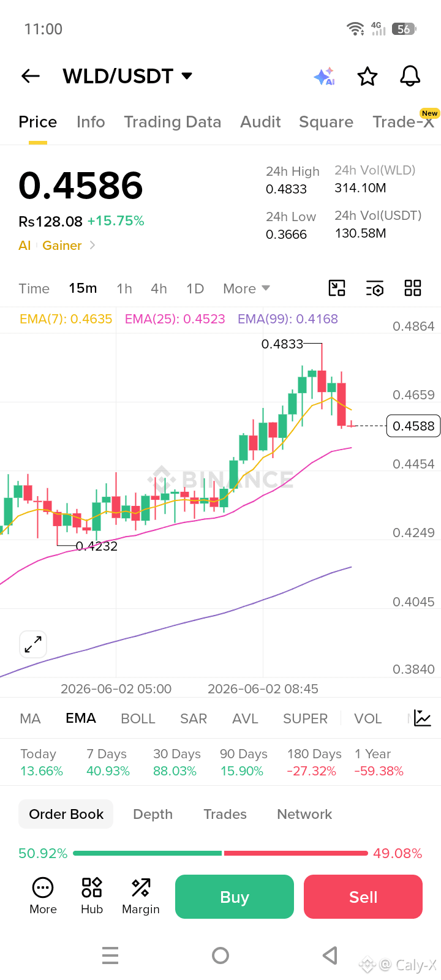The image size is (441, 980).
Task: Open indicator chart settings icon
Action: 423,718
